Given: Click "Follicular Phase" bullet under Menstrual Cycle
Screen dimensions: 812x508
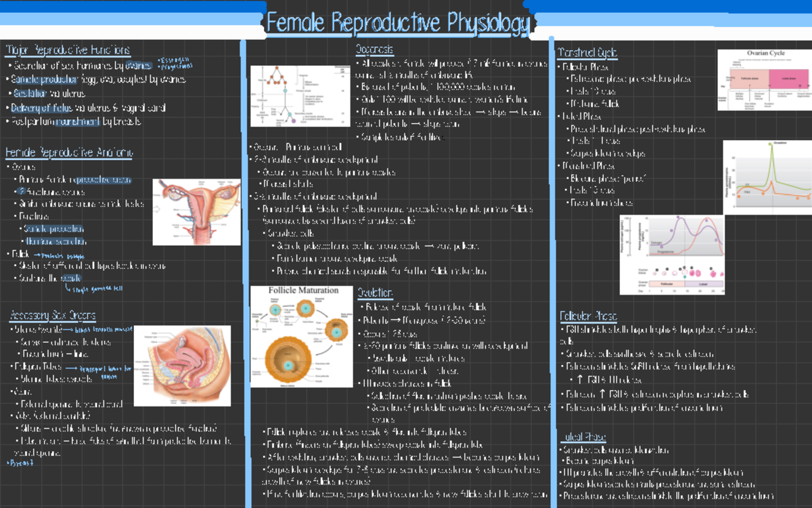Looking at the screenshot, I should (584, 67).
